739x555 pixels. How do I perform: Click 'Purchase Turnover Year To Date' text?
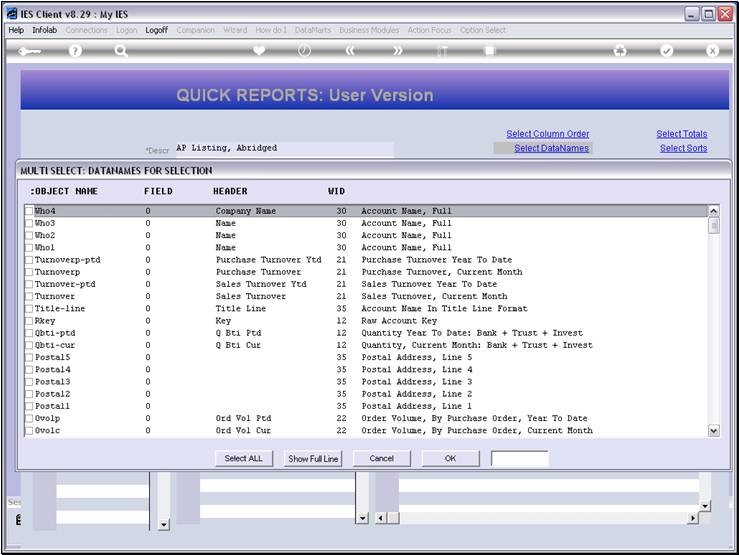tap(436, 260)
